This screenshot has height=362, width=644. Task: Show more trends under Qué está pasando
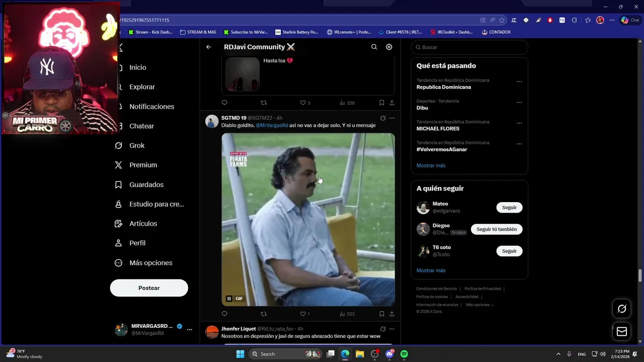click(431, 165)
